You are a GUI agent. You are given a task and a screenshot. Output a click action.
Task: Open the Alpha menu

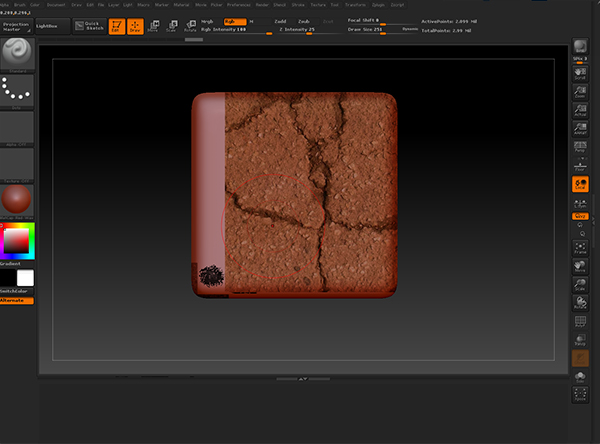coord(4,5)
